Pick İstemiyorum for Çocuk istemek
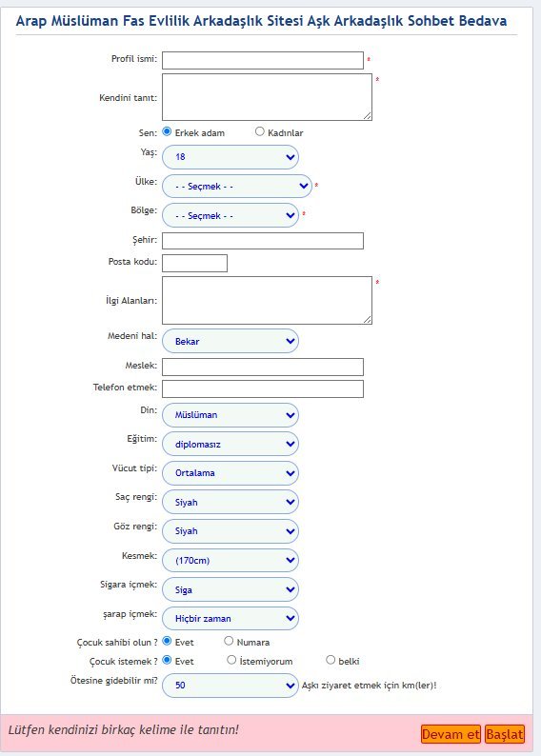The height and width of the screenshot is (756, 541). click(231, 660)
